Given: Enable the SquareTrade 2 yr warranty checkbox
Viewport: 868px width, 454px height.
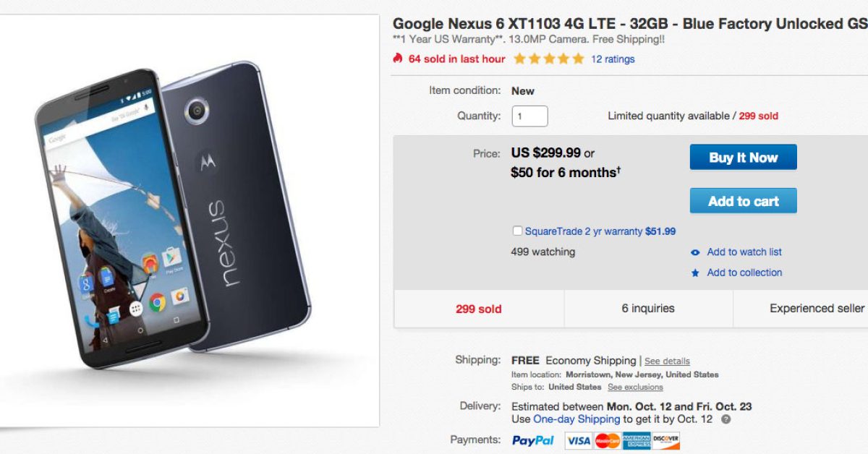Looking at the screenshot, I should coord(517,231).
